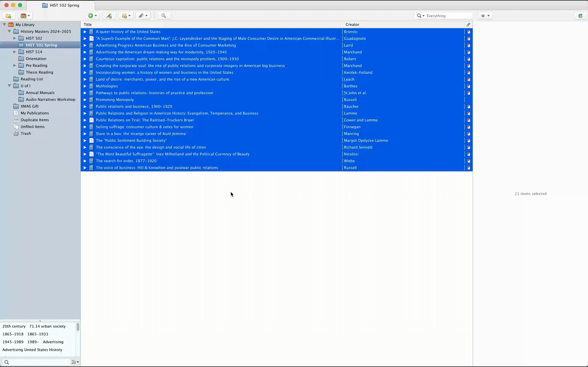Click the Sync with zotero.org button
This screenshot has height=367, width=588.
(581, 16)
